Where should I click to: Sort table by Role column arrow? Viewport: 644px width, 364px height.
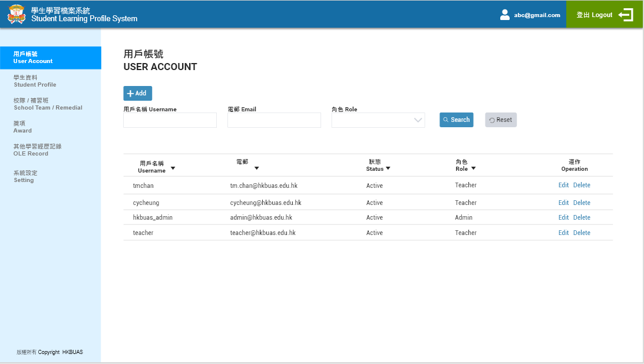473,168
